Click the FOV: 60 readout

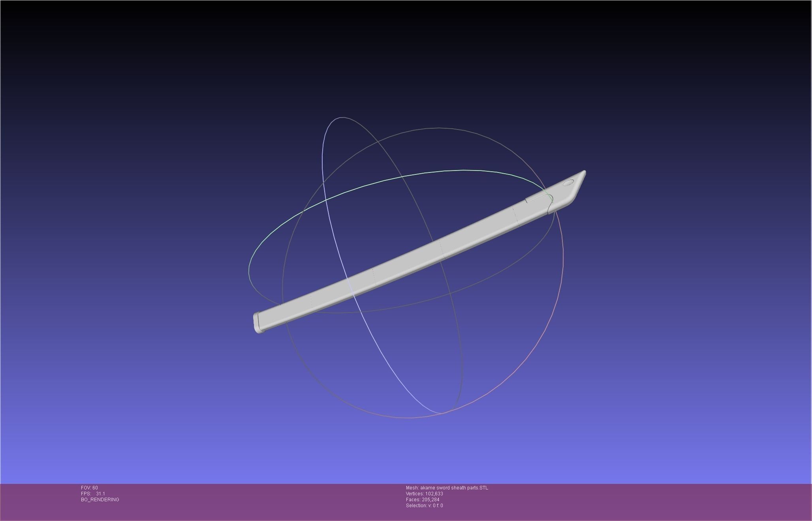pos(89,488)
